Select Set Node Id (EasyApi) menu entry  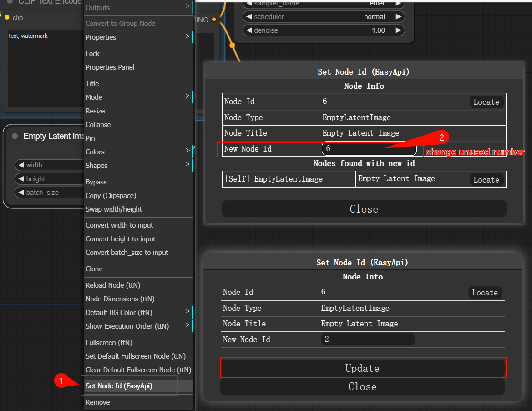click(x=138, y=386)
